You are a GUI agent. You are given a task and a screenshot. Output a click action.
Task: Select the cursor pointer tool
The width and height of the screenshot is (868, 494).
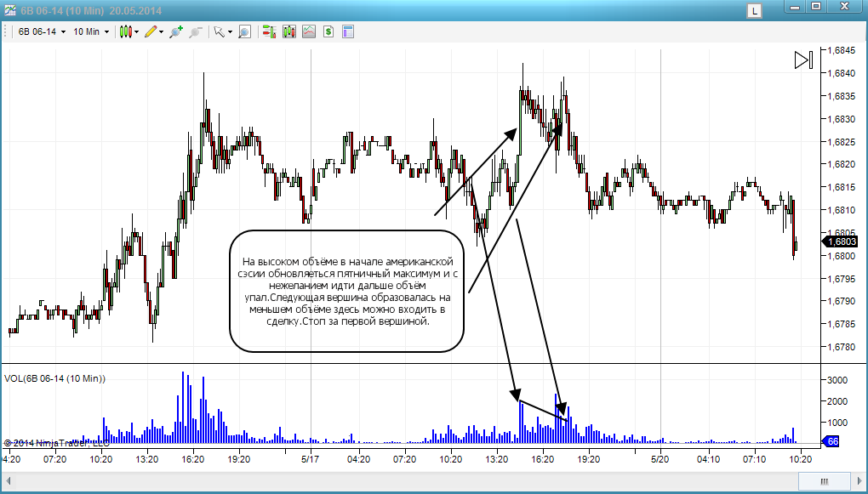[220, 31]
